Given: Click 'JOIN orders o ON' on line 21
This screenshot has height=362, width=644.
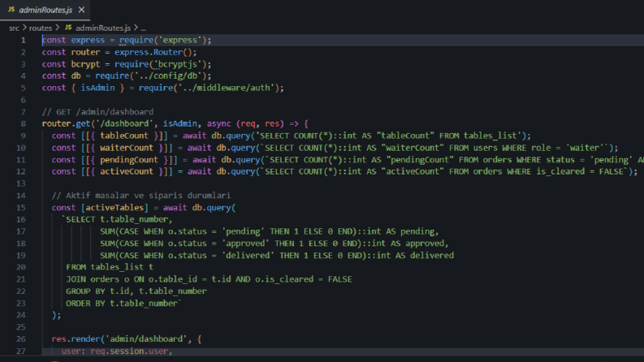Looking at the screenshot, I should tap(105, 279).
